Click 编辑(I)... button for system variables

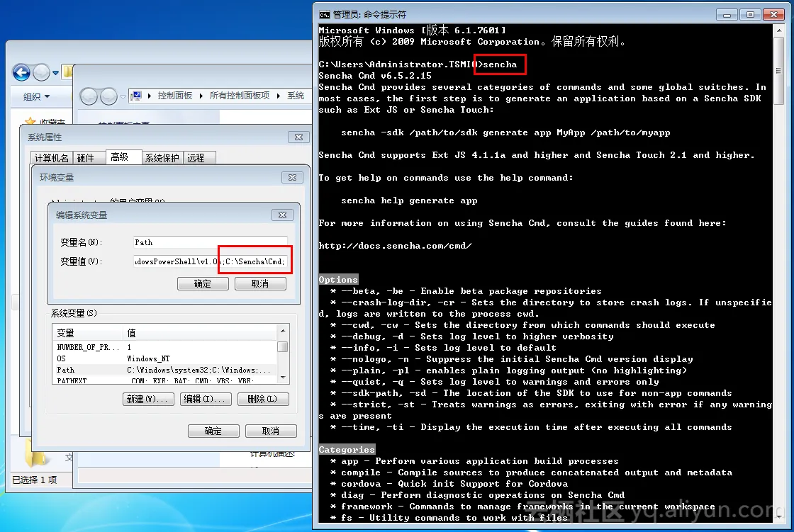tap(206, 400)
